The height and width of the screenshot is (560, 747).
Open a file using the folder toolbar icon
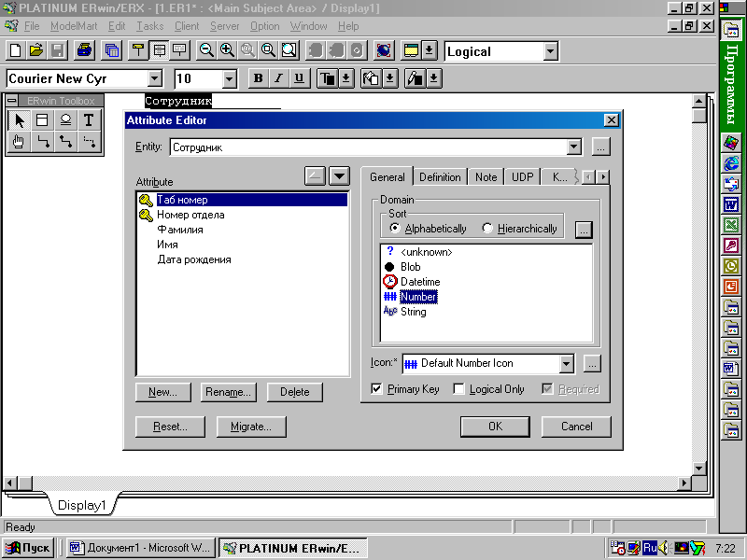point(36,50)
